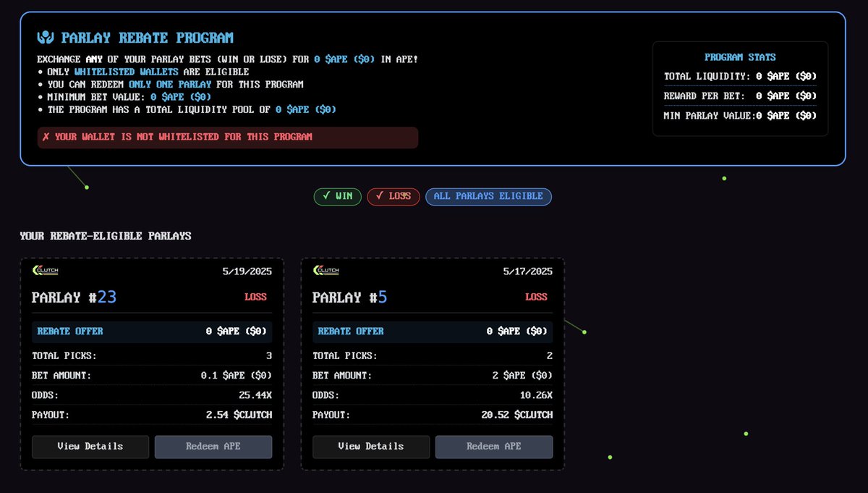Click the Only One Parlay highlighted text
868x493 pixels.
tap(171, 84)
